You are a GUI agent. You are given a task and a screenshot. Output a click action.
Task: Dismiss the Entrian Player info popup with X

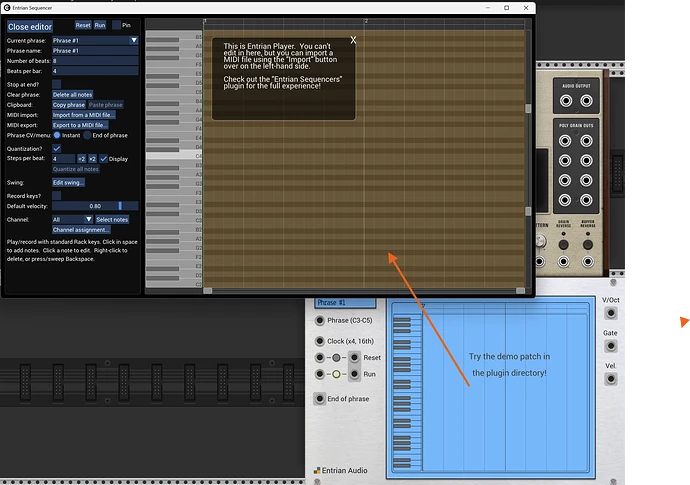[353, 40]
